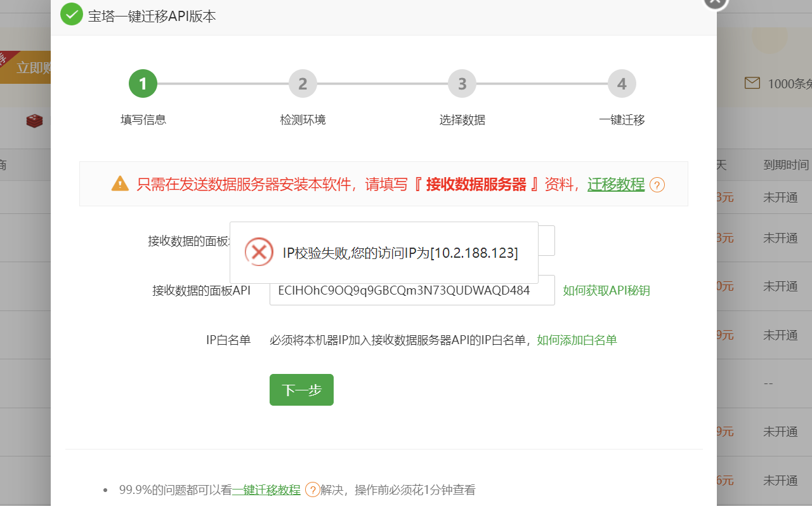Click the green 下一步 button
Screen dimensions: 812x506
(x=301, y=390)
